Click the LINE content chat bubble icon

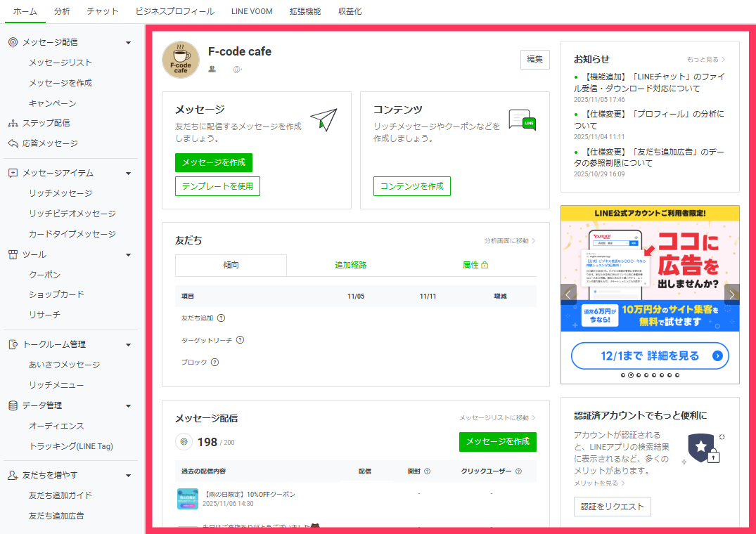click(522, 120)
